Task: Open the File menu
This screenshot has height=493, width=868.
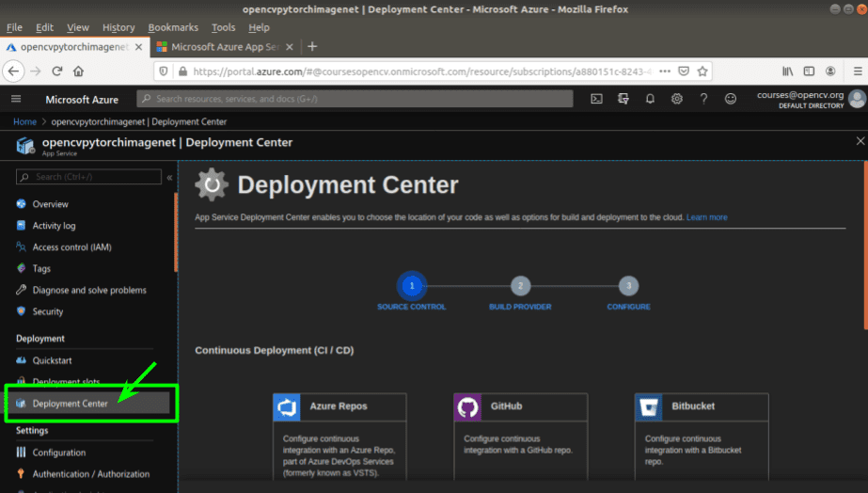Action: pos(14,27)
